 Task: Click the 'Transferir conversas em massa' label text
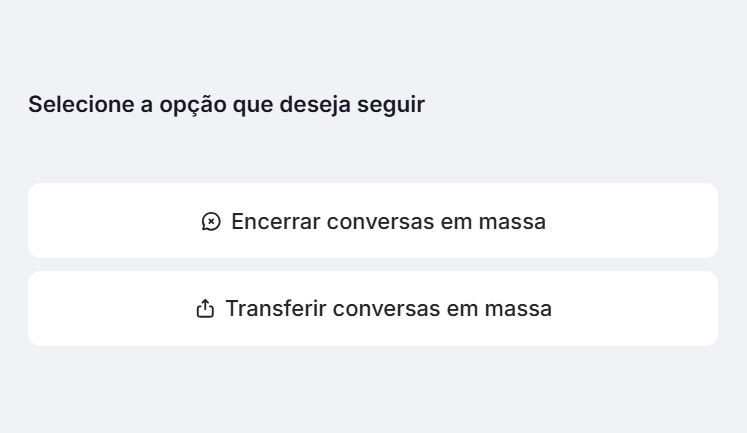388,309
